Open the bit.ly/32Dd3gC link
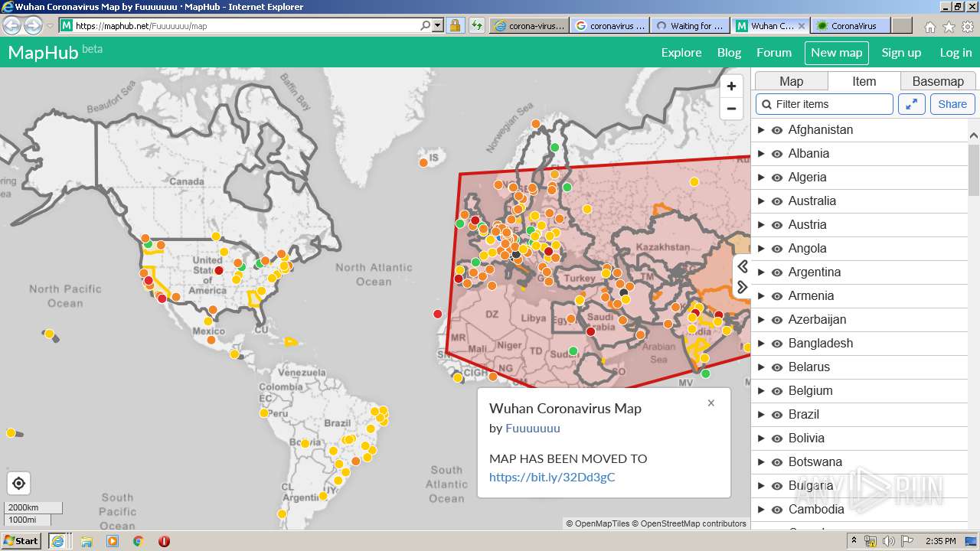 point(552,478)
